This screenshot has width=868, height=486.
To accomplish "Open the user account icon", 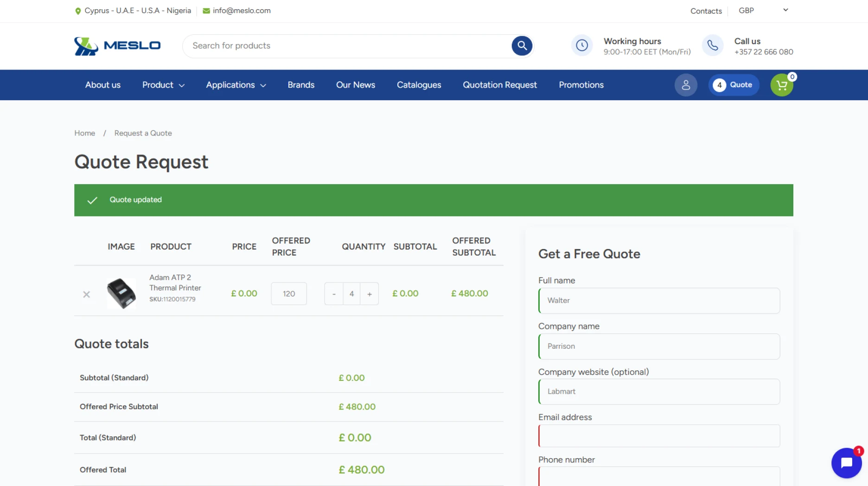I will tap(686, 85).
